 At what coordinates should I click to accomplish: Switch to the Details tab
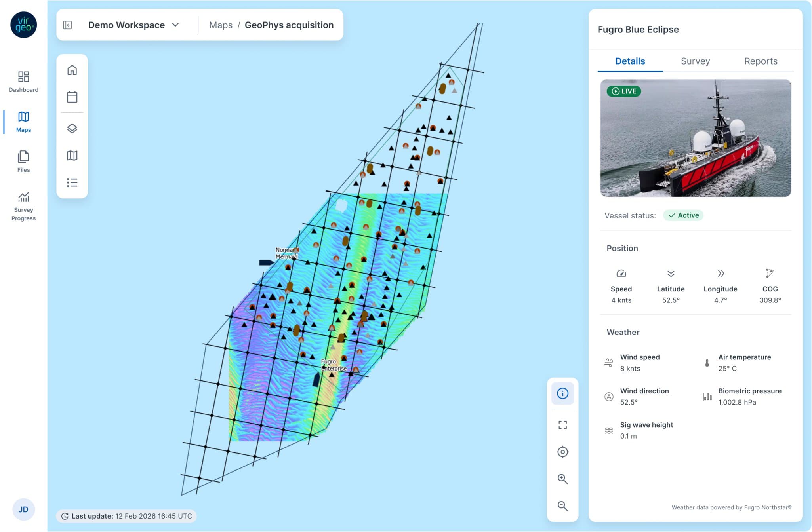tap(630, 61)
